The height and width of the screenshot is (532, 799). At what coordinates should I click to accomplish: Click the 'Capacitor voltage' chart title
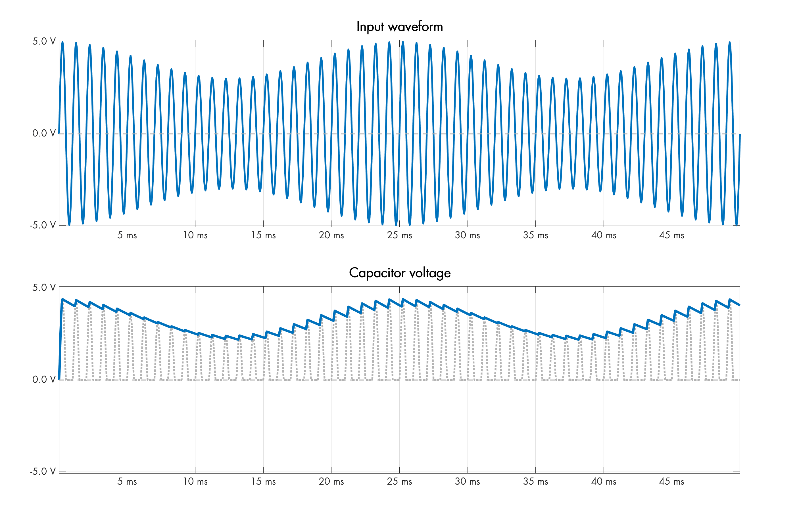coord(399,273)
